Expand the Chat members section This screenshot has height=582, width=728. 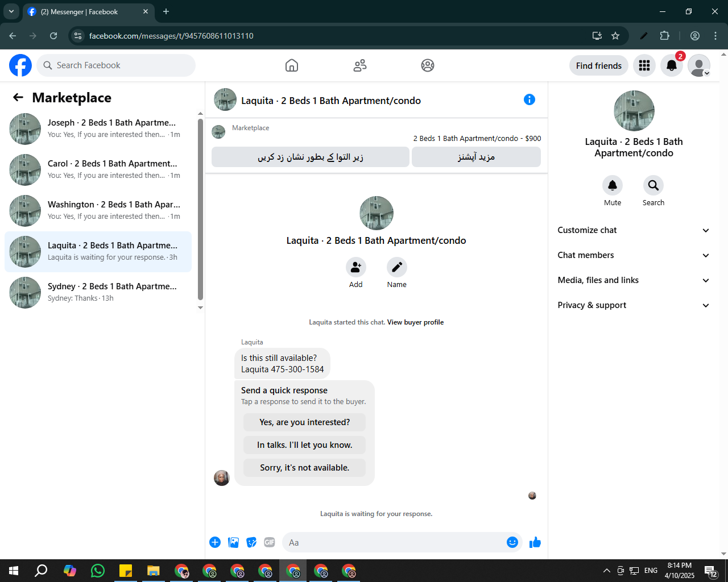tap(634, 255)
